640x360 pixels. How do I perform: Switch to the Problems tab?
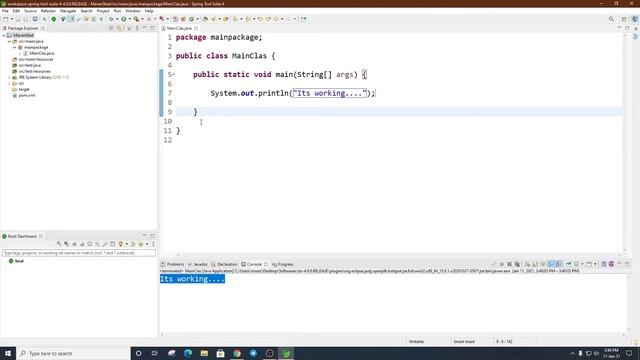point(173,264)
